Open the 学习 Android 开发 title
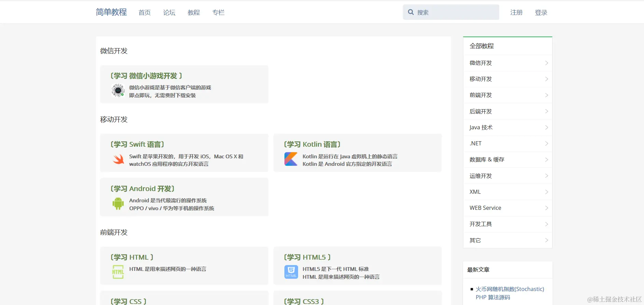This screenshot has height=305, width=644. tap(142, 189)
